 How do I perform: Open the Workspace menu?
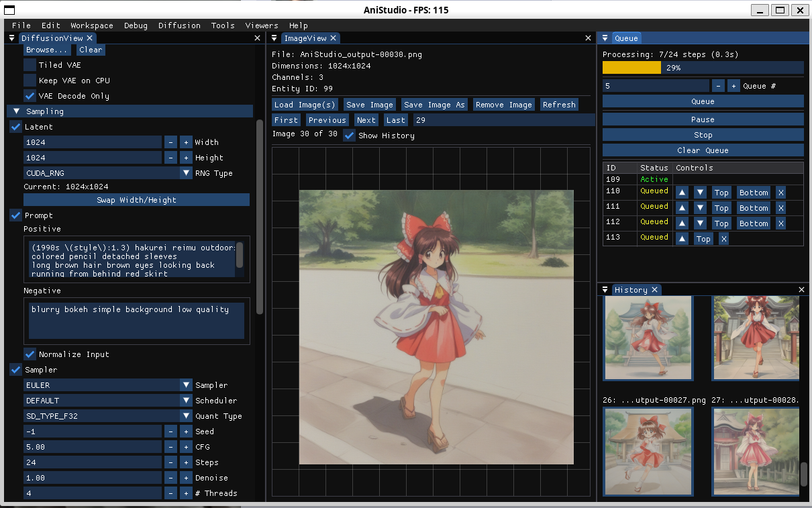(x=92, y=26)
